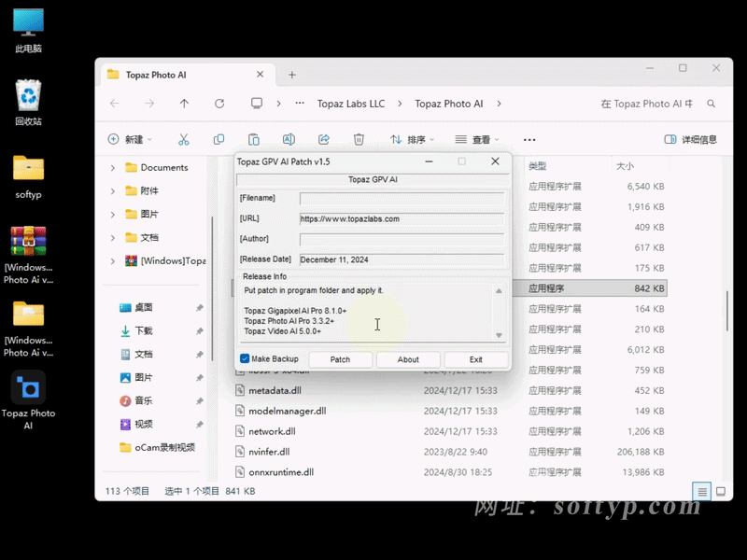Open the See more toolbar options
Viewport: 747px width, 560px height.
529,139
